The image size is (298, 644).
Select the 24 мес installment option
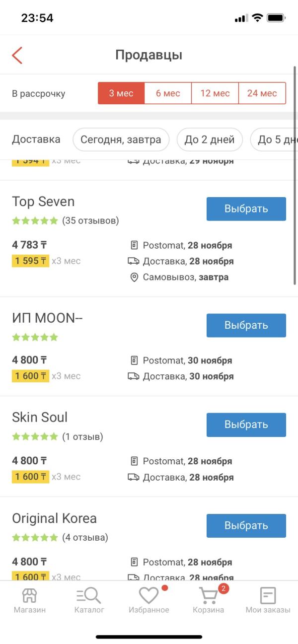[262, 93]
